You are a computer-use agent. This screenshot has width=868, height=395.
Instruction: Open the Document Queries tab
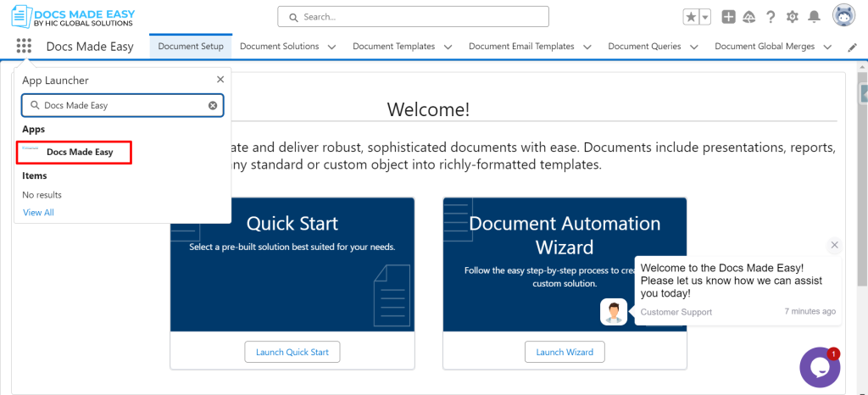click(644, 47)
